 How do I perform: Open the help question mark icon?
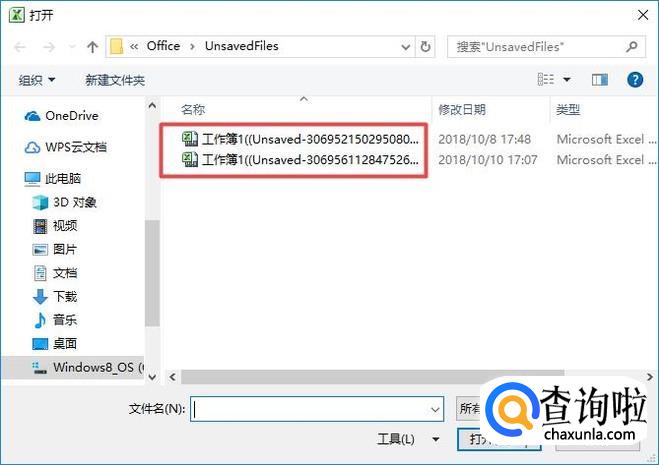635,79
